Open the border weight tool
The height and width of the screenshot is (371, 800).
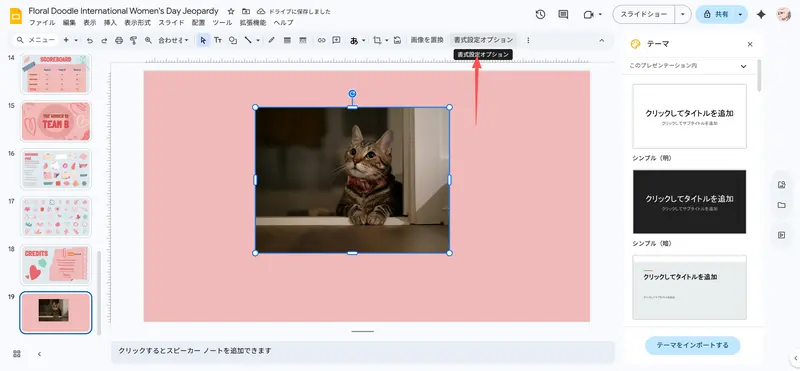pyautogui.click(x=287, y=40)
